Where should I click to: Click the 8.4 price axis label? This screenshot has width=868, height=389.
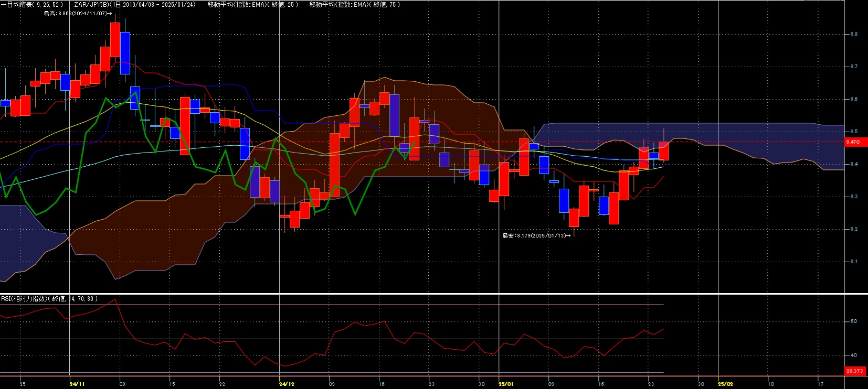854,164
